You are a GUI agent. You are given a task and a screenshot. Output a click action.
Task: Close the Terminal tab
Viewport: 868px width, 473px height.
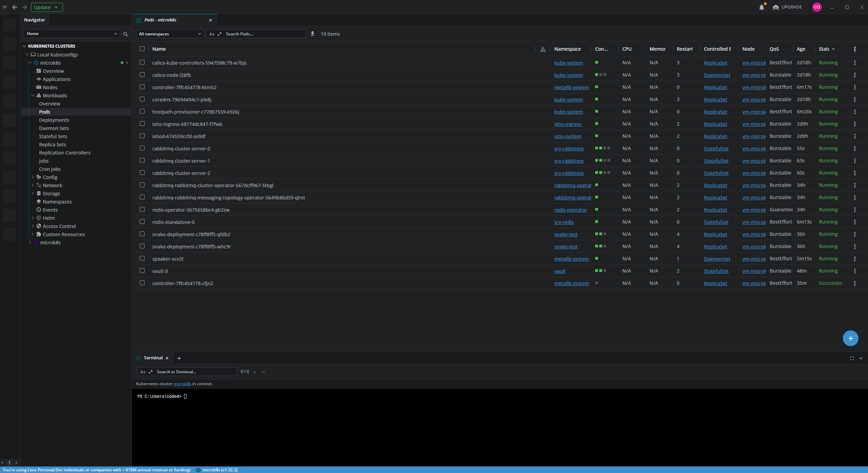tap(167, 358)
